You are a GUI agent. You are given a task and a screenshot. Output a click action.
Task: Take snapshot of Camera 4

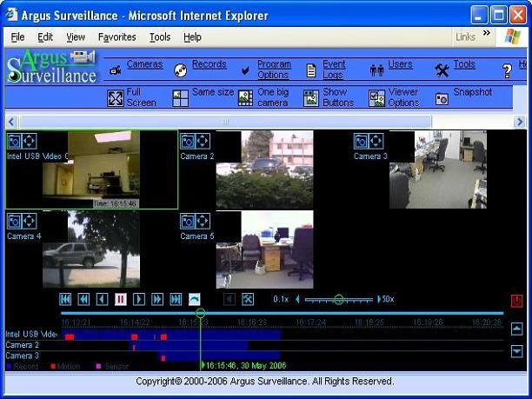pos(14,221)
